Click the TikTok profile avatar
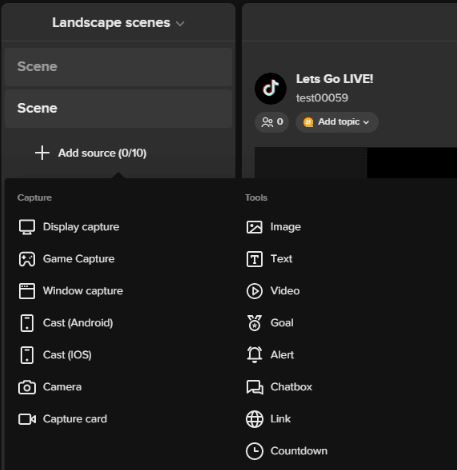 pyautogui.click(x=270, y=88)
